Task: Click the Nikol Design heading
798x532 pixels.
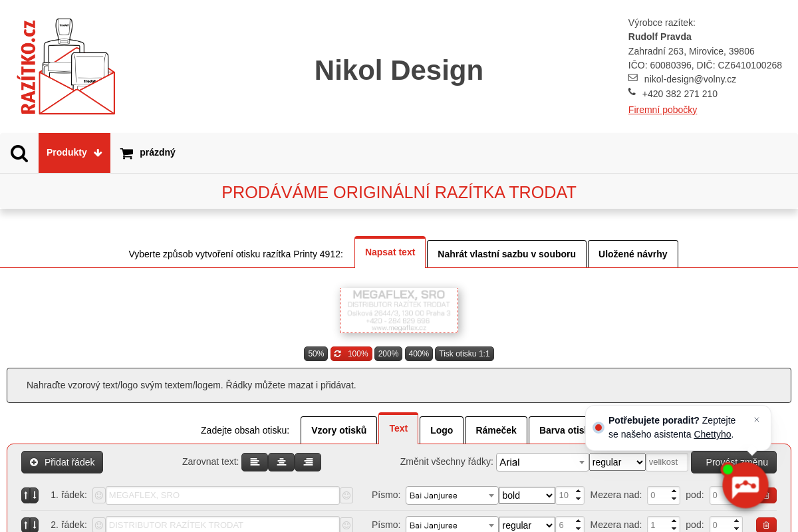Action: click(399, 70)
